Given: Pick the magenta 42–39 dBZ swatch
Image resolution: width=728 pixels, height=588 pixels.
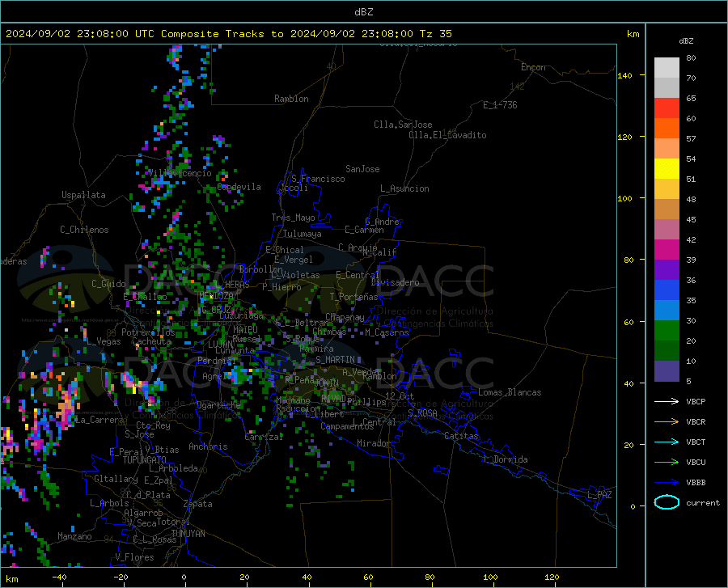Looking at the screenshot, I should coord(667,250).
